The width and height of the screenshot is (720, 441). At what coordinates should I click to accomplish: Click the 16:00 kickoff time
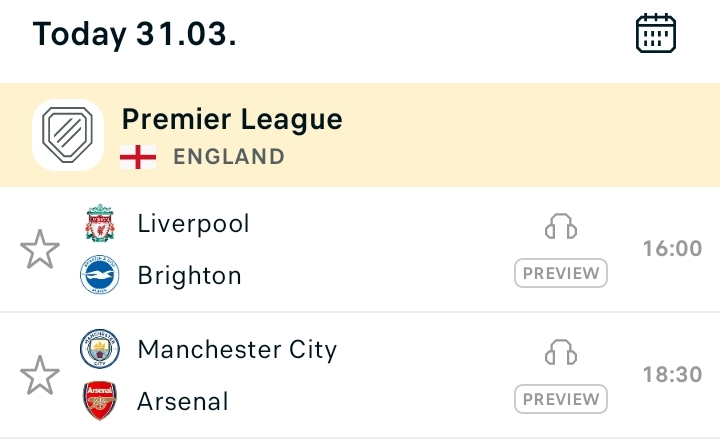pyautogui.click(x=672, y=249)
